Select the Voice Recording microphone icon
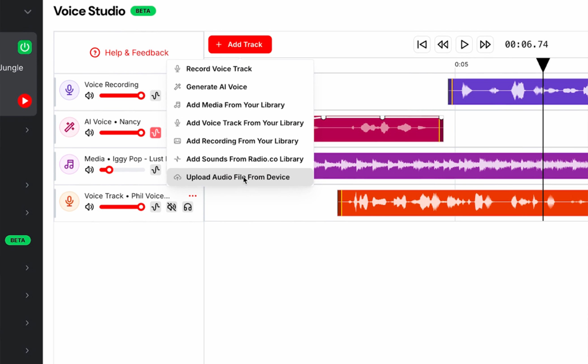Screen dimensions: 588x364 (x=69, y=90)
